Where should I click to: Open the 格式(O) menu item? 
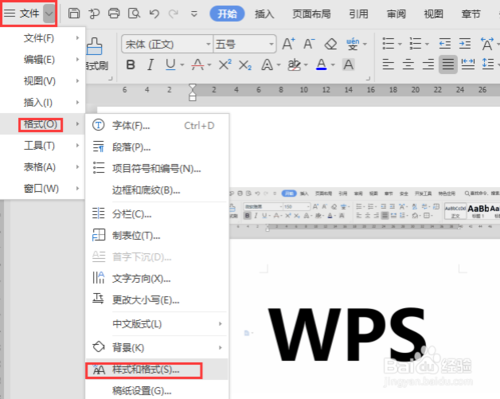(x=42, y=124)
